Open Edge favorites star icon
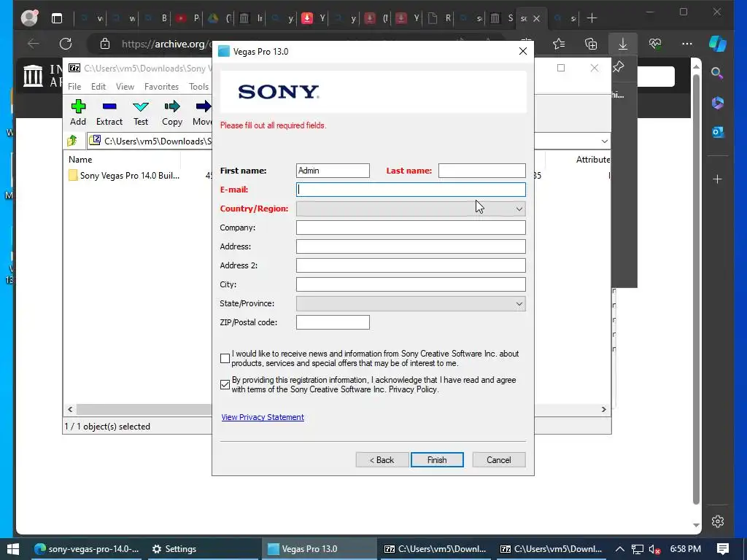 (x=559, y=44)
